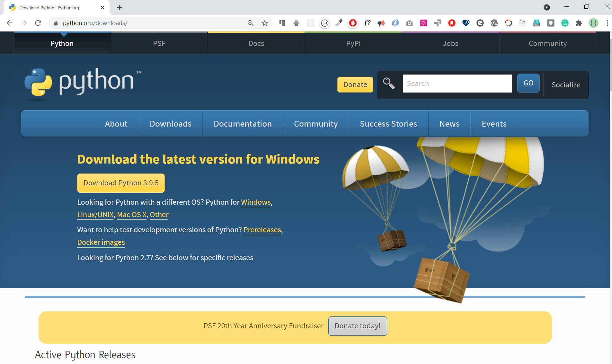Open the Docker images link
This screenshot has width=612, height=364.
click(x=101, y=242)
